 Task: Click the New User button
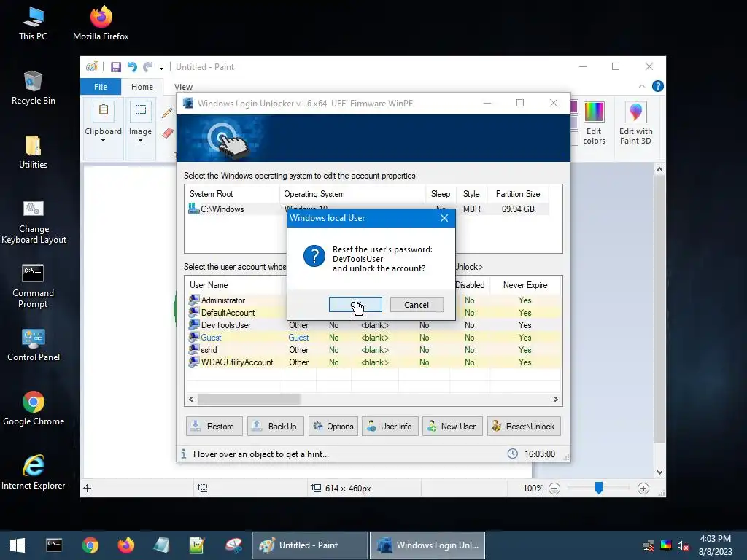pos(452,426)
